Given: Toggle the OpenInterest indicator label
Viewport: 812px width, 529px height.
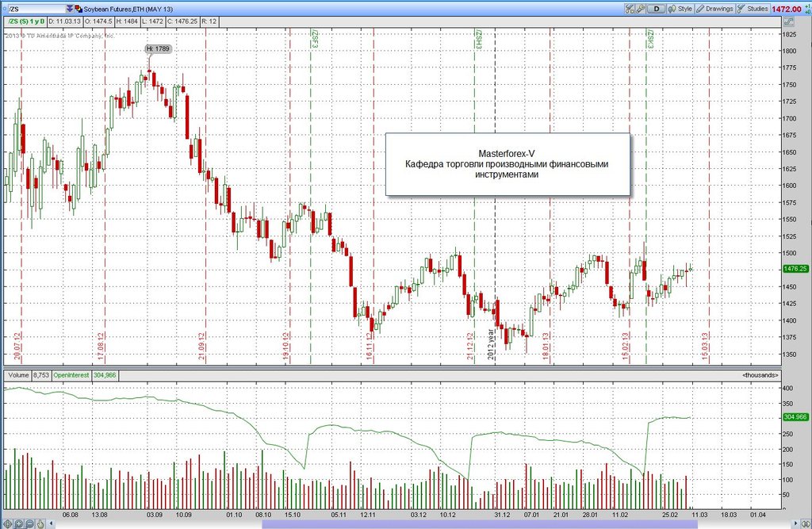Looking at the screenshot, I should click(71, 375).
